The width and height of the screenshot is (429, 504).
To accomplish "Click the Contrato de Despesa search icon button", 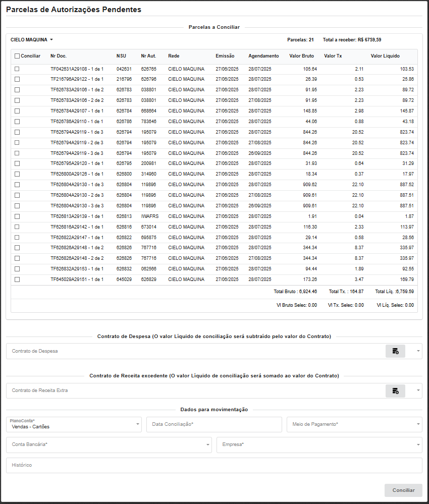I will coord(395,351).
